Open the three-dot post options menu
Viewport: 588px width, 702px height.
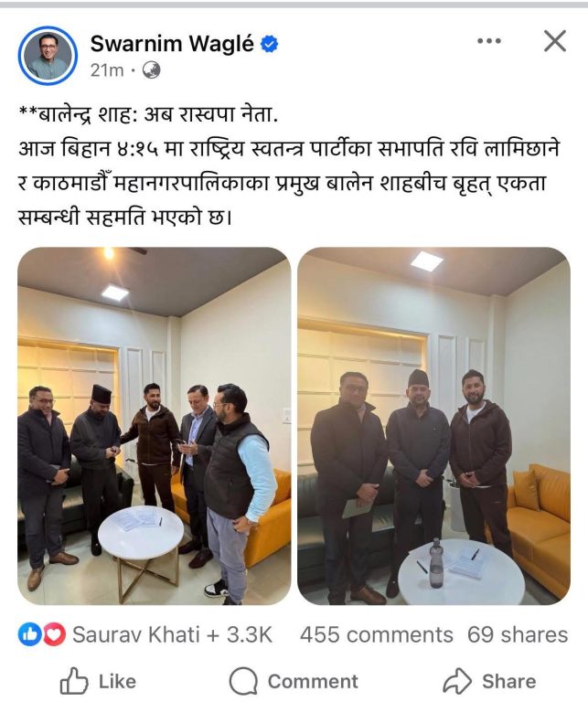pyautogui.click(x=489, y=41)
